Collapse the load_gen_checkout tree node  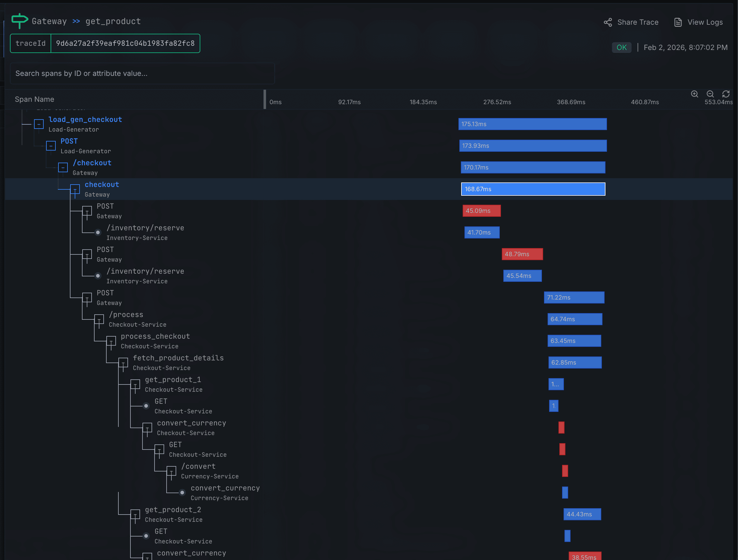pyautogui.click(x=39, y=124)
